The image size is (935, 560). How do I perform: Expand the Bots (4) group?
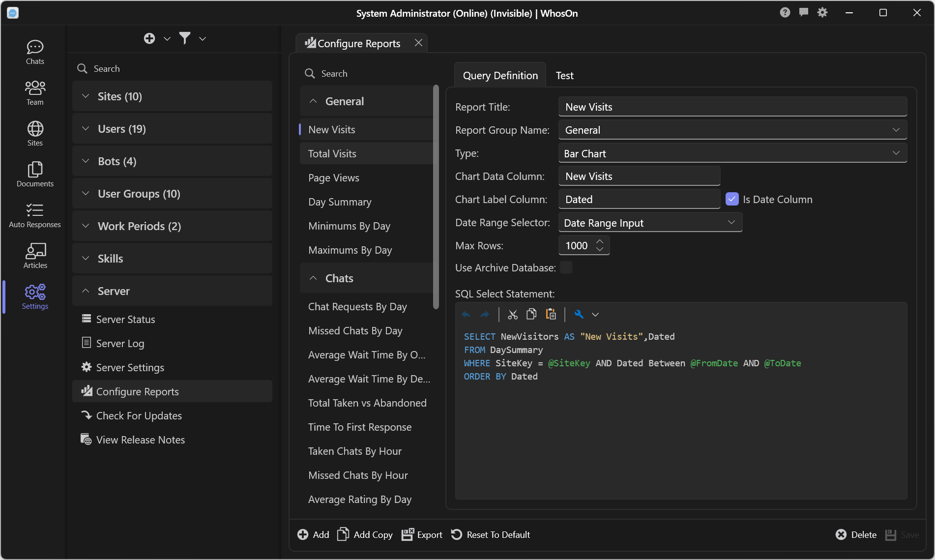tap(172, 161)
